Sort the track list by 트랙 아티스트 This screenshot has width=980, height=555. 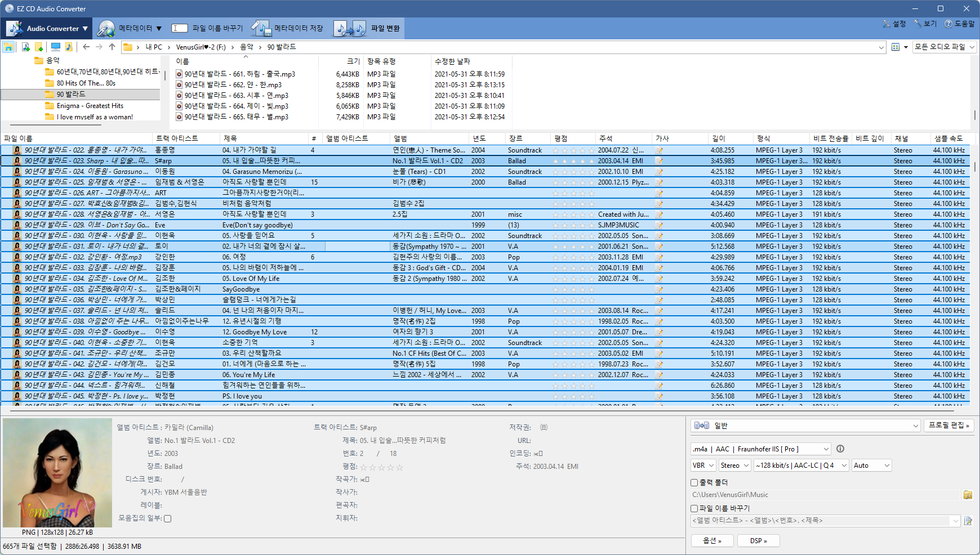185,138
